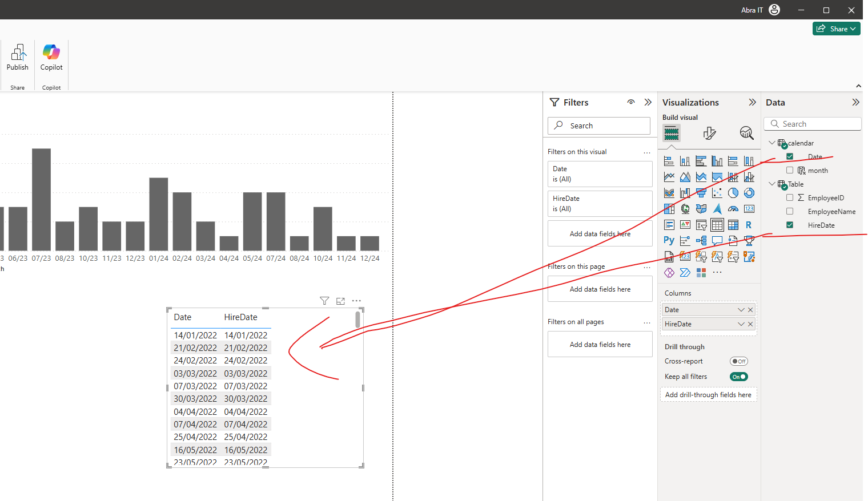Choose the card (123) visualization
Image resolution: width=868 pixels, height=501 pixels.
click(x=749, y=209)
